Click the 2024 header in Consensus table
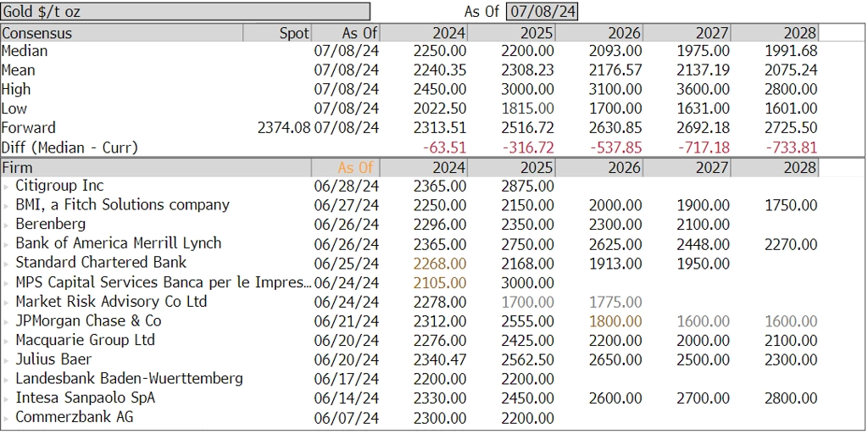Image resolution: width=868 pixels, height=434 pixels. pyautogui.click(x=424, y=33)
